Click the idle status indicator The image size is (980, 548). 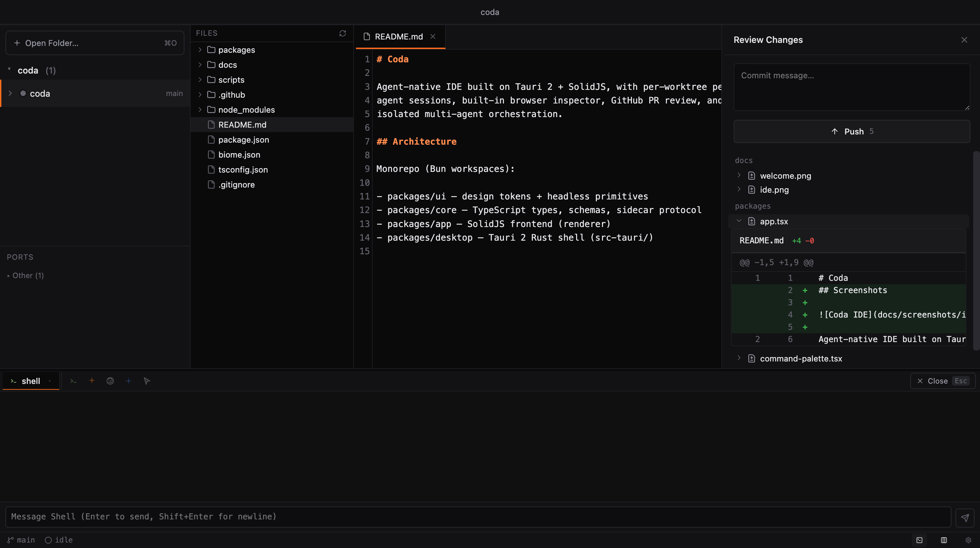tap(59, 540)
